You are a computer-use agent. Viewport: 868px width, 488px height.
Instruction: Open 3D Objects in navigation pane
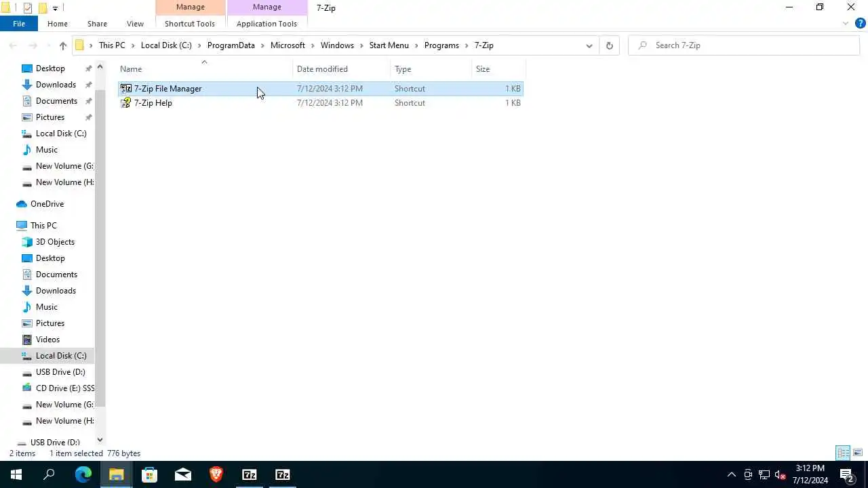click(55, 242)
